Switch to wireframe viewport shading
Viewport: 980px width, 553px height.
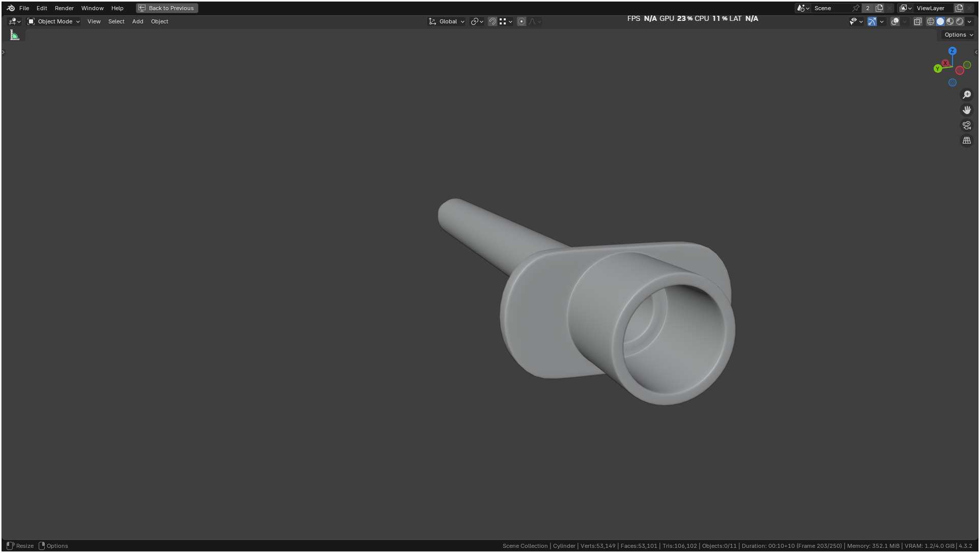(930, 21)
